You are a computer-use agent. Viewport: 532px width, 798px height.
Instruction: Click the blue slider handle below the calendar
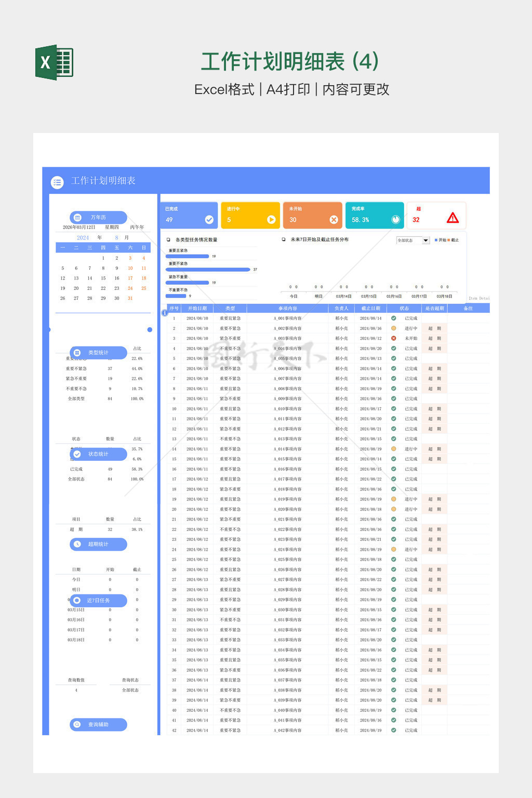point(150,330)
